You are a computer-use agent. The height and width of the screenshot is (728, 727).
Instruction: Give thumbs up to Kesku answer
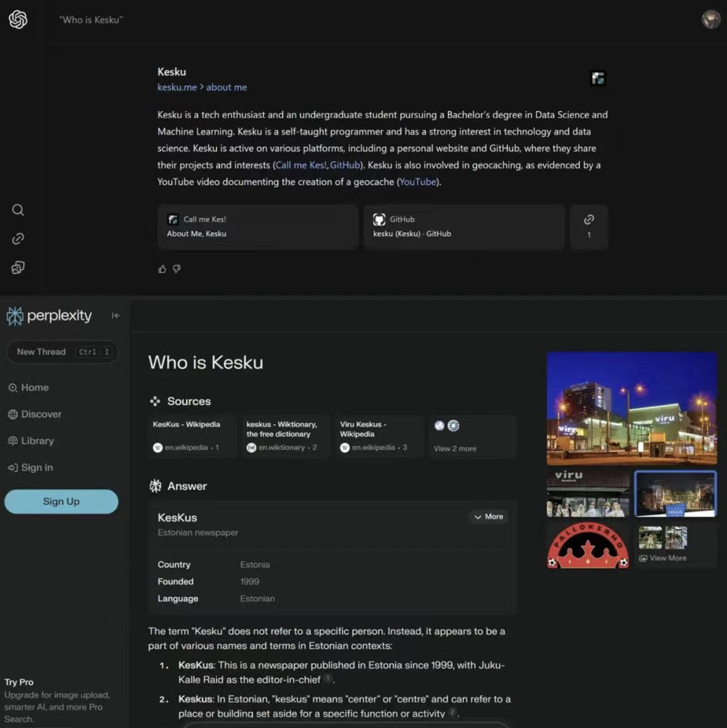coord(162,269)
